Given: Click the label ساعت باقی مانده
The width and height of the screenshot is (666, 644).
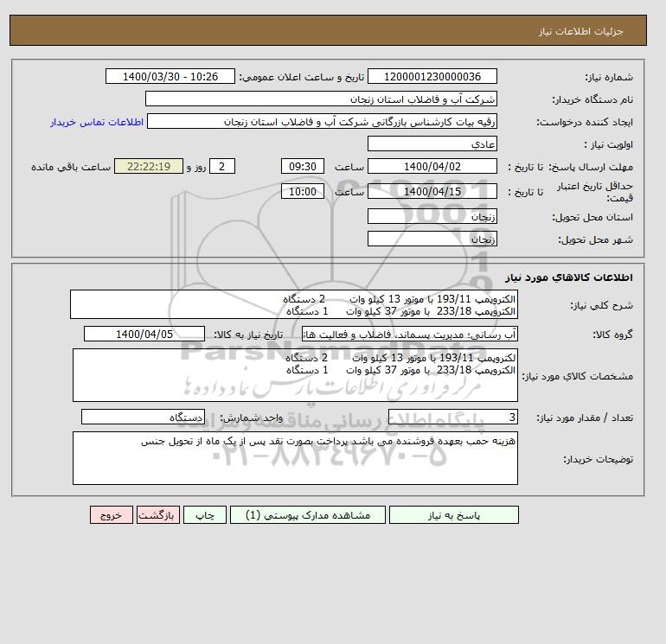Looking at the screenshot, I should (x=71, y=167).
